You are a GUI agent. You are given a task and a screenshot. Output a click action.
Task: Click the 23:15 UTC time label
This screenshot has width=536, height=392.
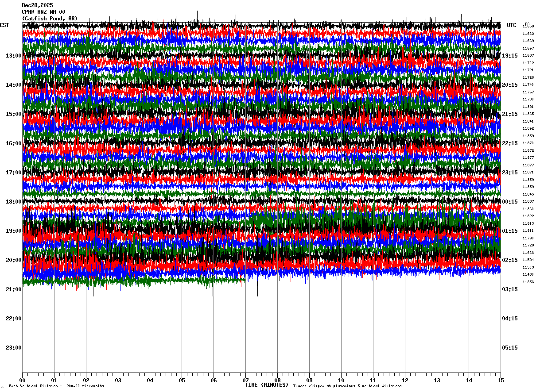(x=510, y=173)
